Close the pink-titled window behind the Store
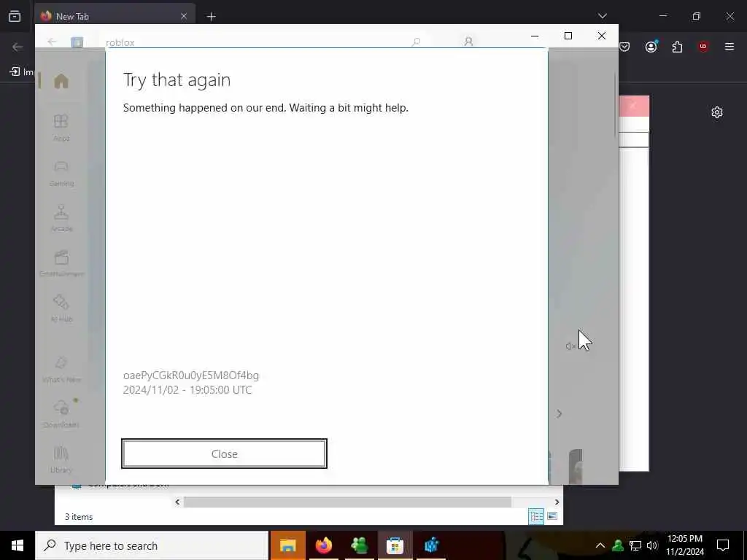This screenshot has width=747, height=560. 634,106
